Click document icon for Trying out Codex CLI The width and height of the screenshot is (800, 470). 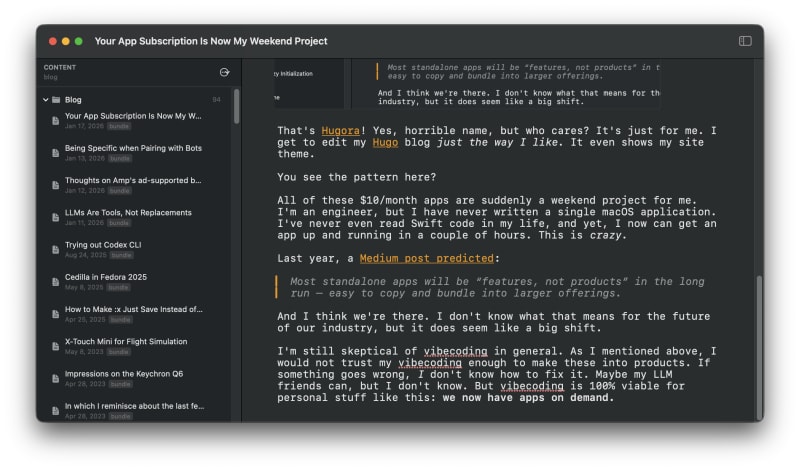55,251
